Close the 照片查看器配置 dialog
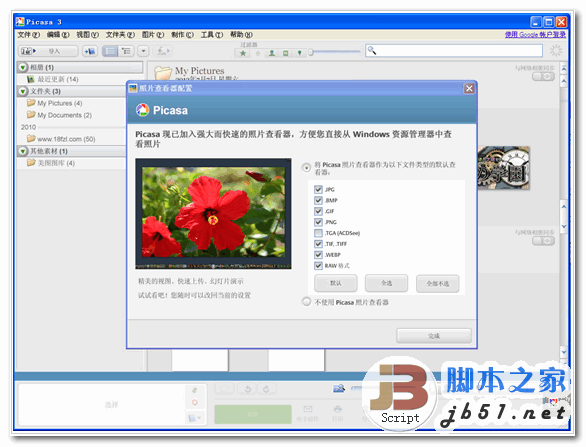The image size is (586, 447). pos(469,89)
